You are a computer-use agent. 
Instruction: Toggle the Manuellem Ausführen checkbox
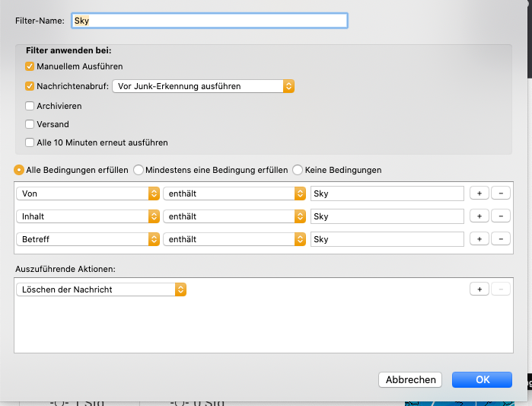pos(30,66)
